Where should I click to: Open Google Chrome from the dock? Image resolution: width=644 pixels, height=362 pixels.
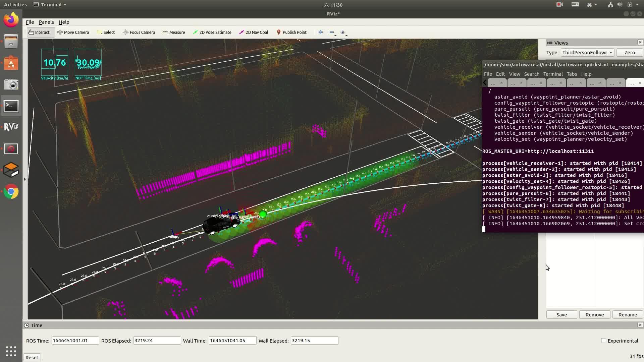(x=11, y=192)
